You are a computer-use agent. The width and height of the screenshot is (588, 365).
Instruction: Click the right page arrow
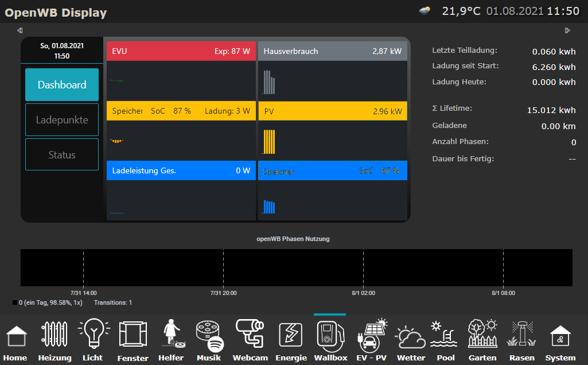567,30
